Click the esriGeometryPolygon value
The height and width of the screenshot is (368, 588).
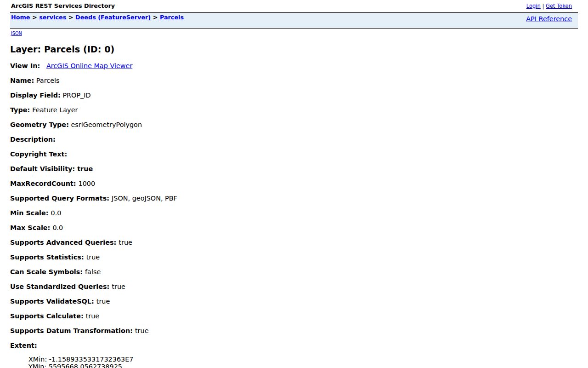click(107, 125)
